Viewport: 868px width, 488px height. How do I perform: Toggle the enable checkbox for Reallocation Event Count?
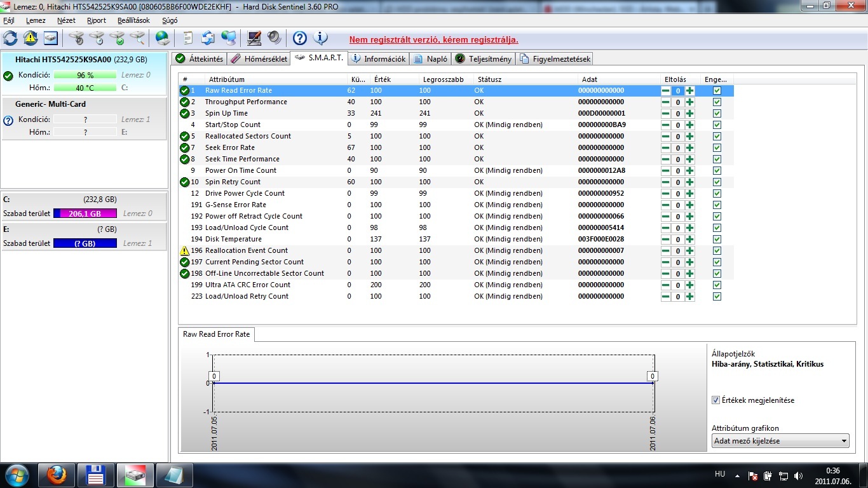(717, 251)
